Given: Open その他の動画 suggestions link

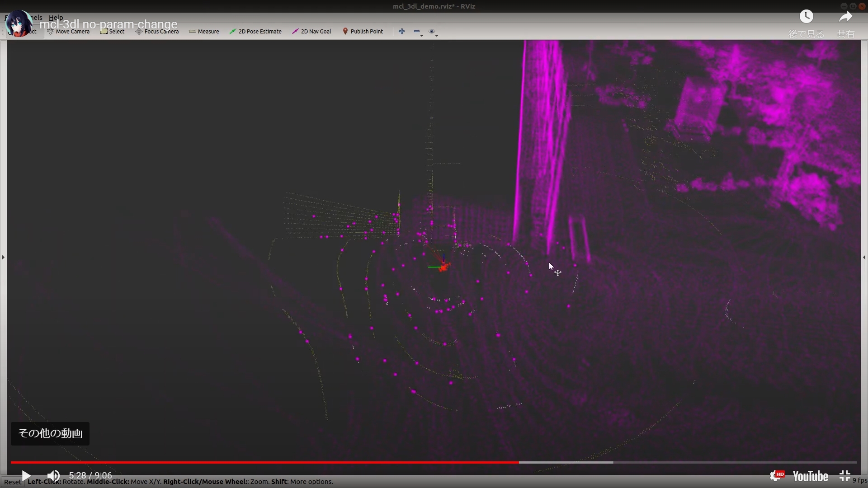Looking at the screenshot, I should pyautogui.click(x=50, y=433).
